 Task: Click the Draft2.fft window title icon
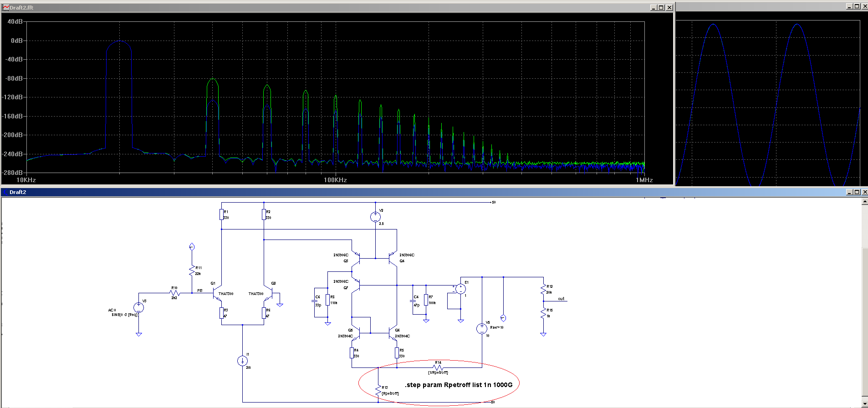click(5, 7)
